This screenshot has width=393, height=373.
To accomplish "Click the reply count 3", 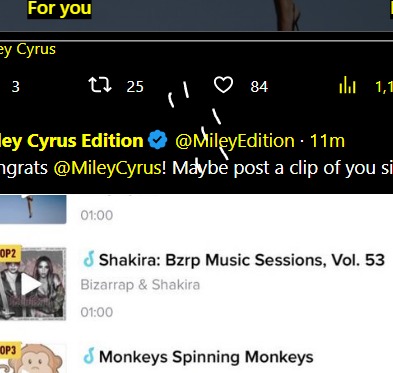I will click(15, 87).
